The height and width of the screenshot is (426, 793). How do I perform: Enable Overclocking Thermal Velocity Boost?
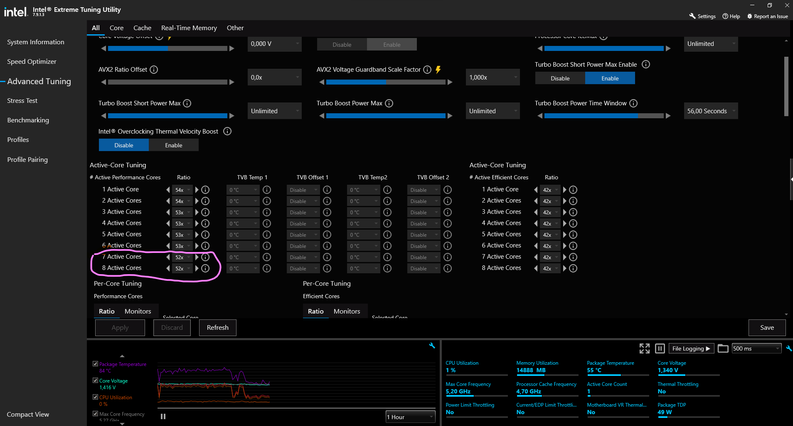173,145
